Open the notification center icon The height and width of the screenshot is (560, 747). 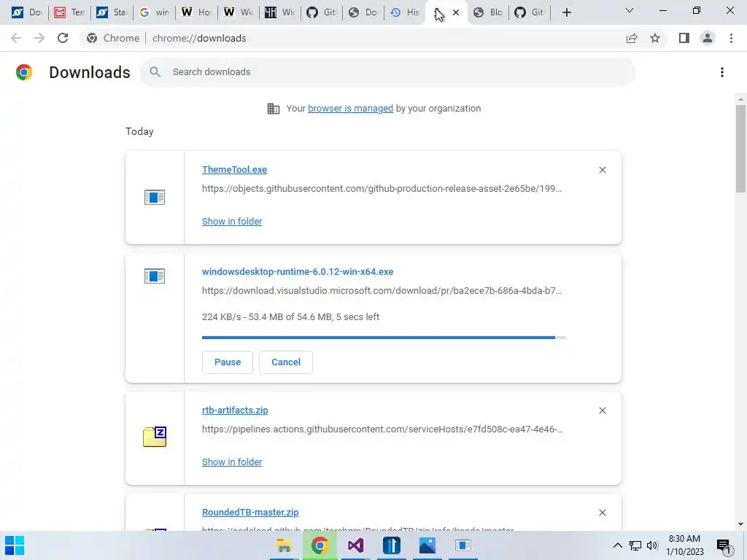pos(724,545)
